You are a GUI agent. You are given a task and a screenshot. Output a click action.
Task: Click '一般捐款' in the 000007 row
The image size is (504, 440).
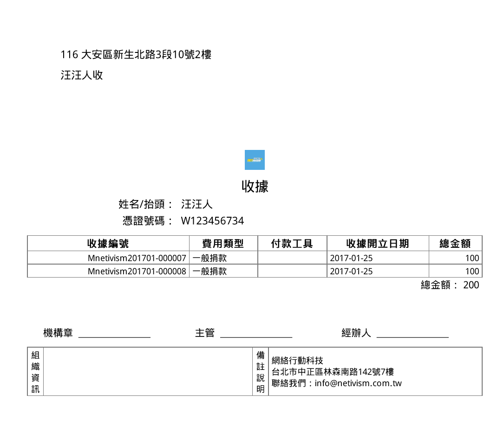(x=209, y=258)
